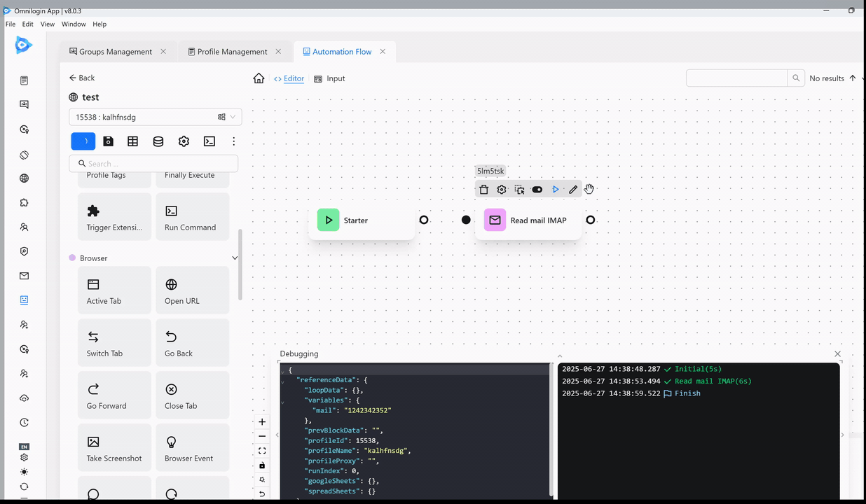Click the Back link
The width and height of the screenshot is (866, 504).
(82, 78)
